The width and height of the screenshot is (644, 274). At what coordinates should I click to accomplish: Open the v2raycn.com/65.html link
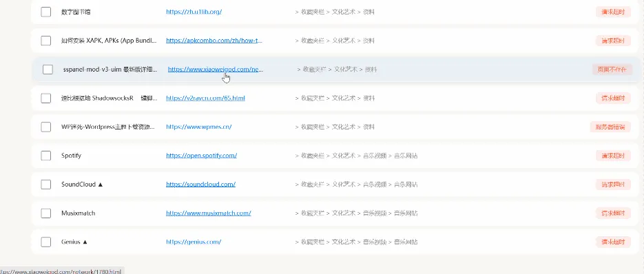[205, 98]
